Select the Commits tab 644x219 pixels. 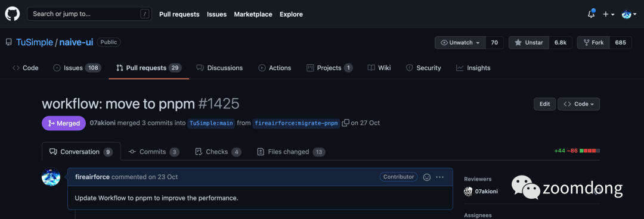[x=154, y=152]
